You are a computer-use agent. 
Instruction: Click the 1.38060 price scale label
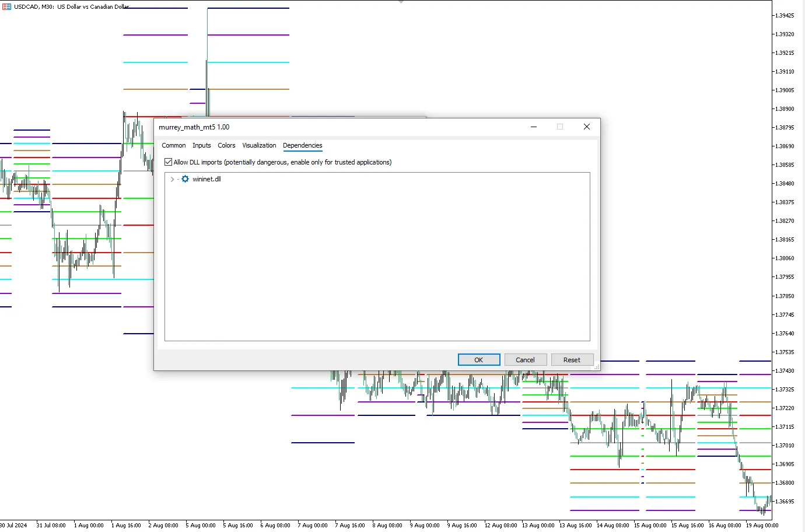(785, 258)
